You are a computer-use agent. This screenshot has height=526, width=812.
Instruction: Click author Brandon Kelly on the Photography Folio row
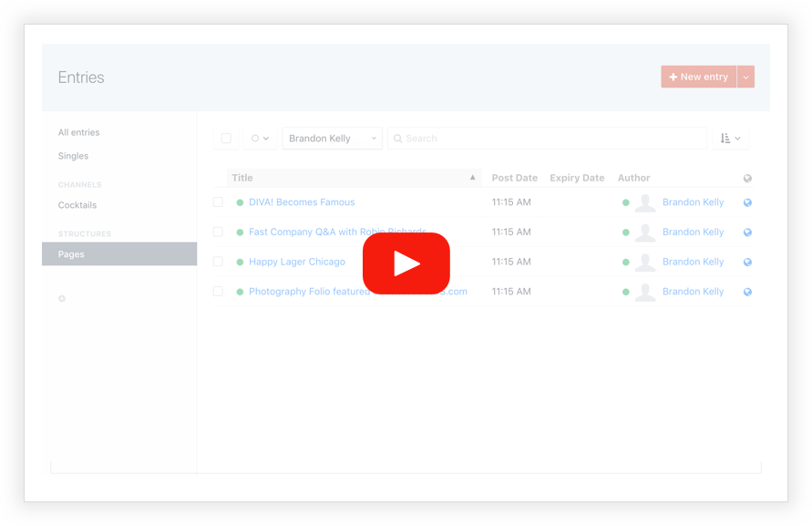pyautogui.click(x=693, y=291)
